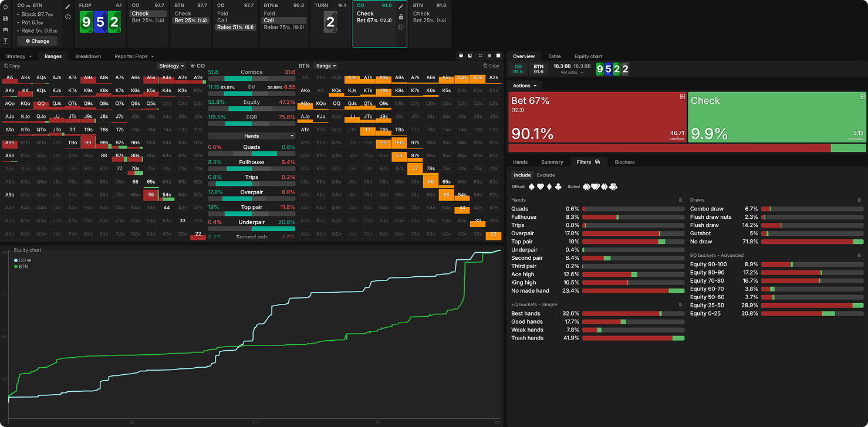Open the BTN Range dropdown
This screenshot has height=427, width=868.
326,66
